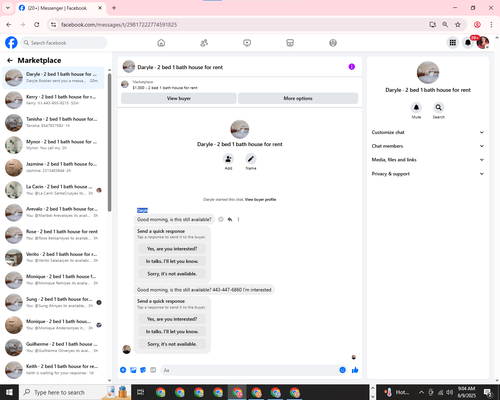Click the Add people icon
Image resolution: width=500 pixels, height=400 pixels.
point(228,159)
